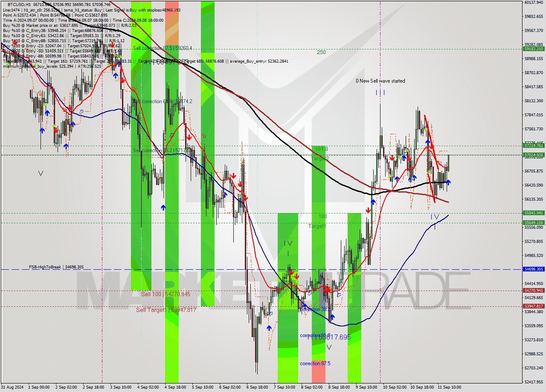Click the 57847.015 axis price value

pos(533,115)
